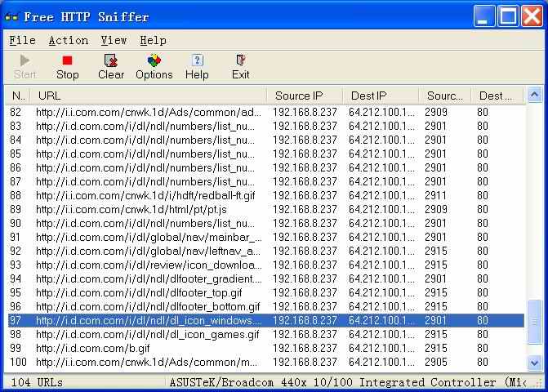Select row 88 redball-ft.gif entry
The height and width of the screenshot is (392, 548).
265,195
